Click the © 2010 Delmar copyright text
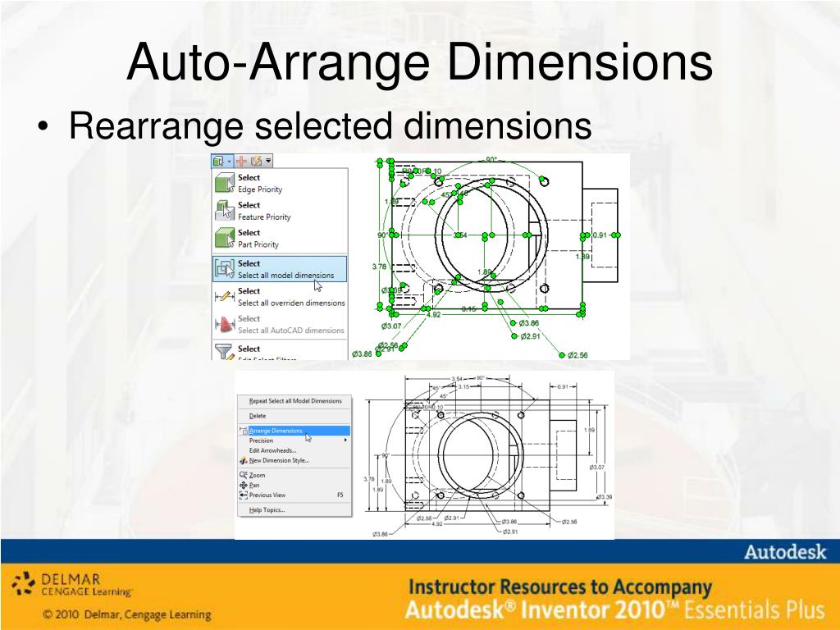 127,614
